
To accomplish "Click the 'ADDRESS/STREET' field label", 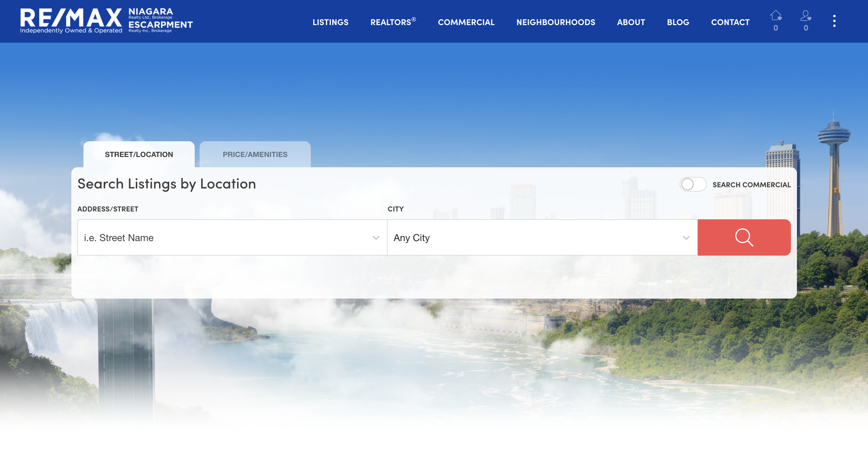I will click(x=108, y=209).
